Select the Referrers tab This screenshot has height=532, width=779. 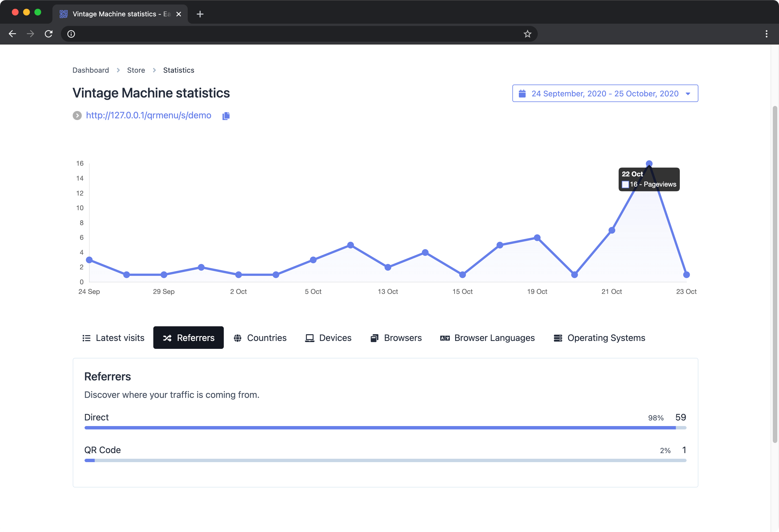click(188, 337)
